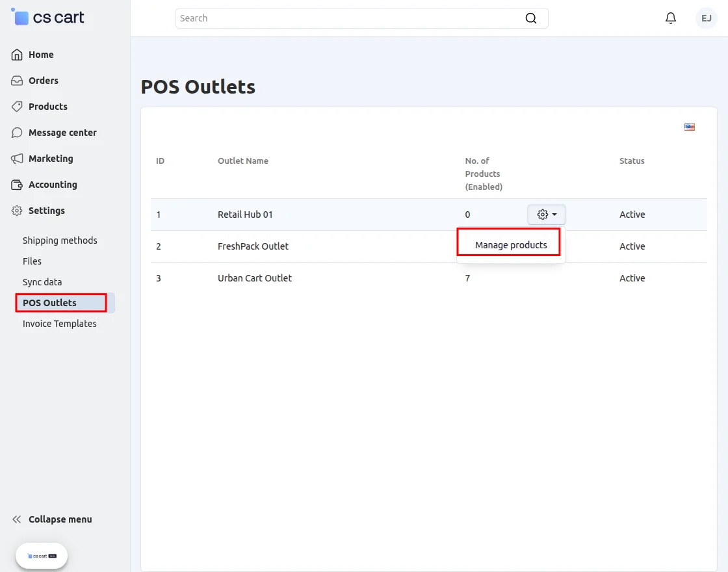
Task: Focus the Search input field
Action: [361, 18]
